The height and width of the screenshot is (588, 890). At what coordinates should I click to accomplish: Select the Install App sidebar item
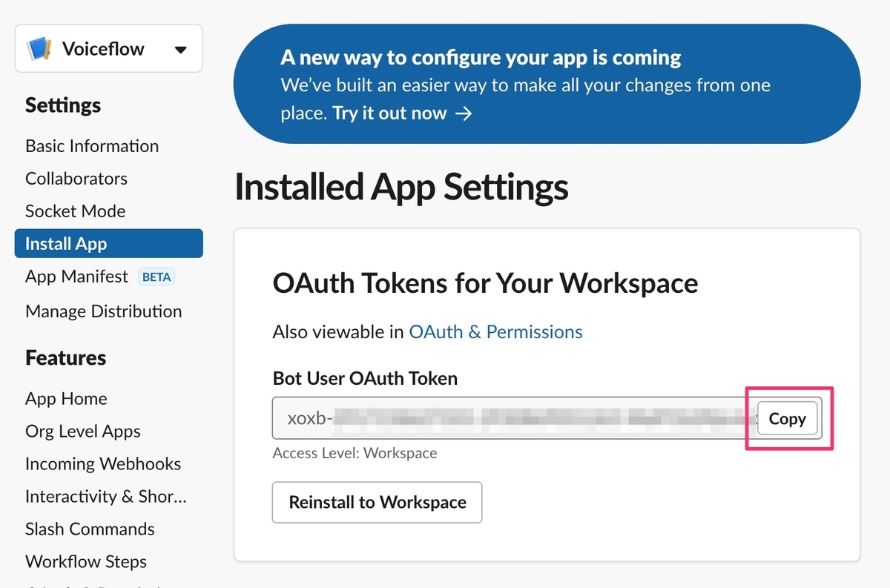coord(108,244)
